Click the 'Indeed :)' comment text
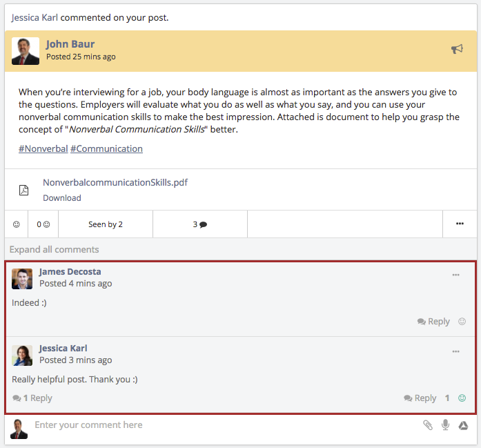This screenshot has width=481, height=448. click(x=29, y=303)
